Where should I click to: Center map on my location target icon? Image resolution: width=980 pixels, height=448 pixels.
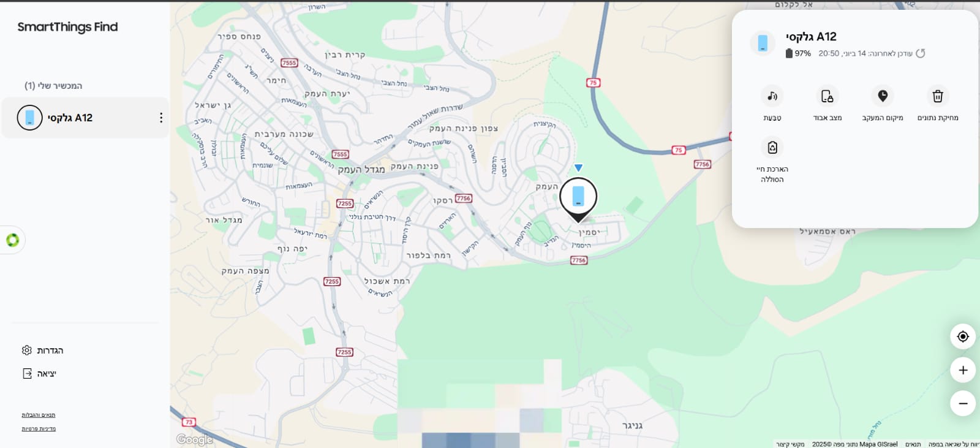tap(963, 336)
